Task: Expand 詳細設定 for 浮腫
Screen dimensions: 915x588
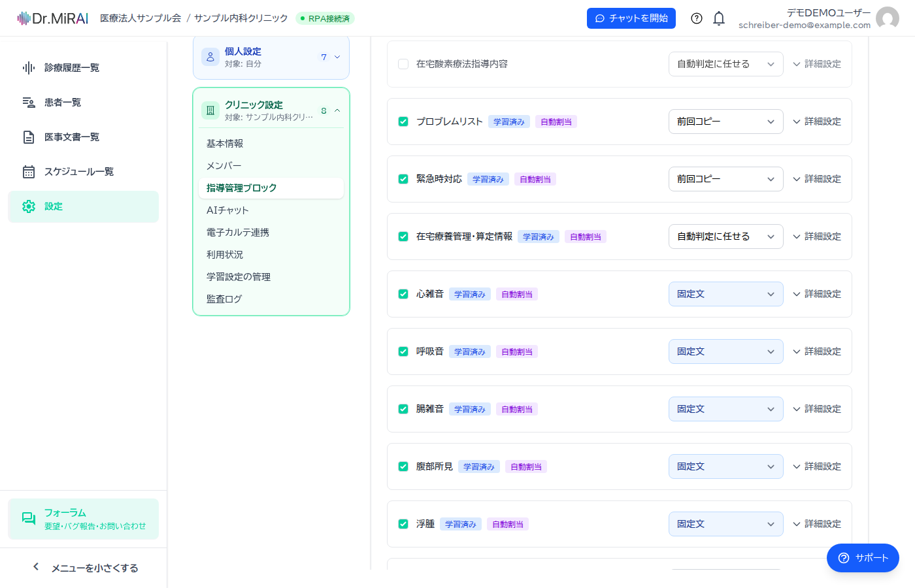Action: click(x=817, y=524)
